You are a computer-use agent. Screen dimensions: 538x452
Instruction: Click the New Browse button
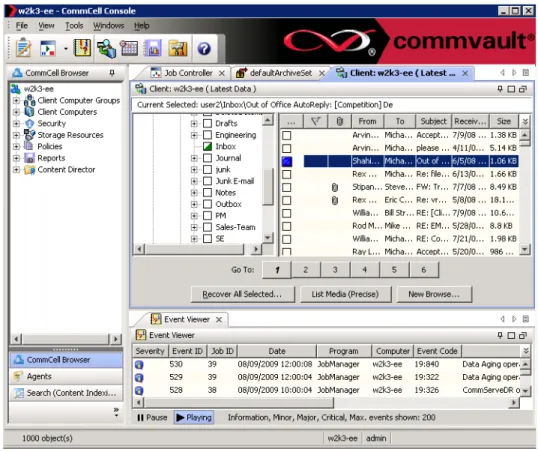(x=434, y=294)
